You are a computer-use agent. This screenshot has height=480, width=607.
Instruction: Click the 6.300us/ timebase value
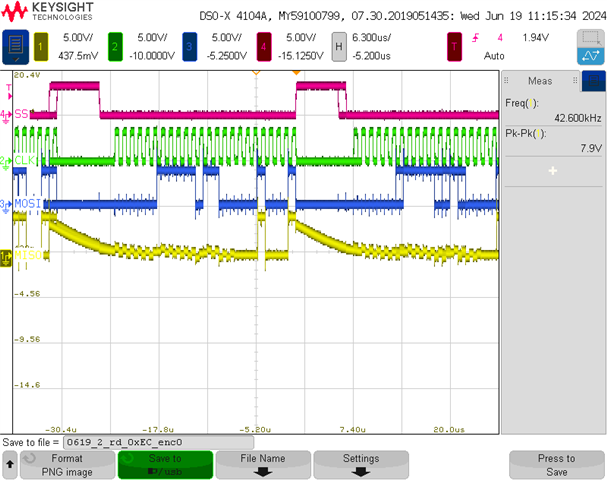tap(372, 38)
